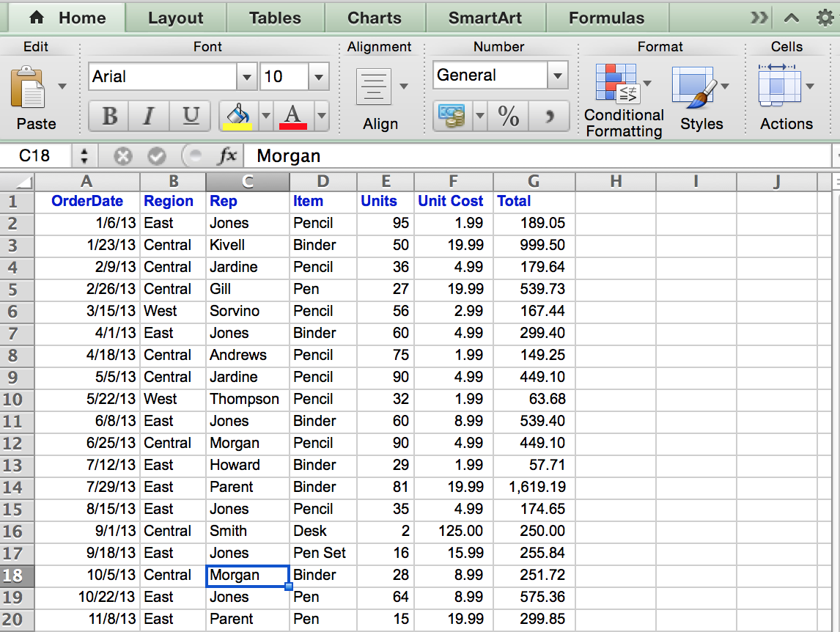
Task: Open the General number format dropdown
Action: point(558,76)
